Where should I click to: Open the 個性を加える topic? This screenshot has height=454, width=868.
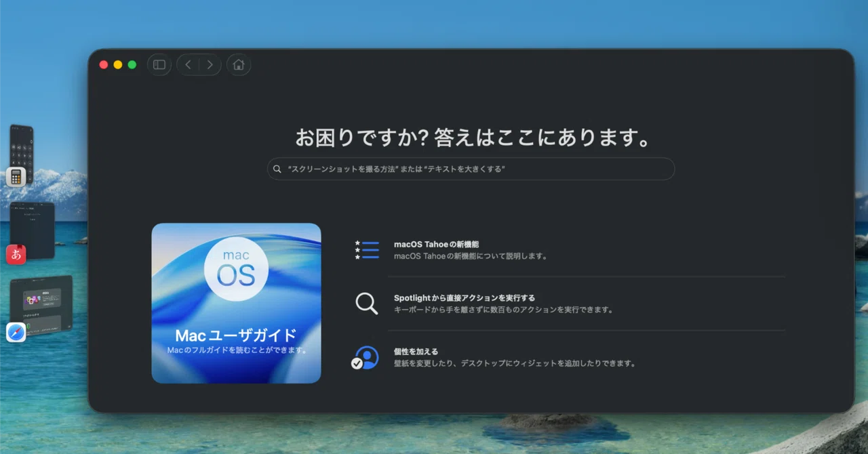pyautogui.click(x=416, y=352)
